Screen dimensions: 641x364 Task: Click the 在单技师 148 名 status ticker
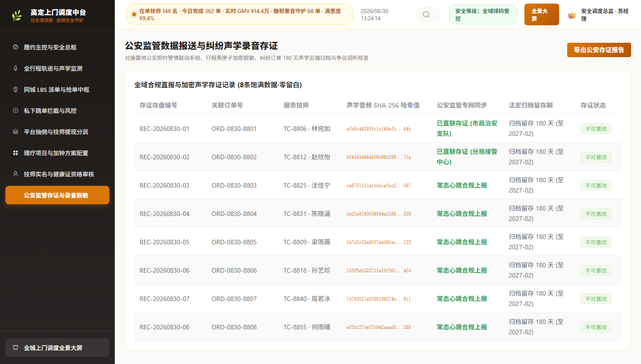coord(239,14)
